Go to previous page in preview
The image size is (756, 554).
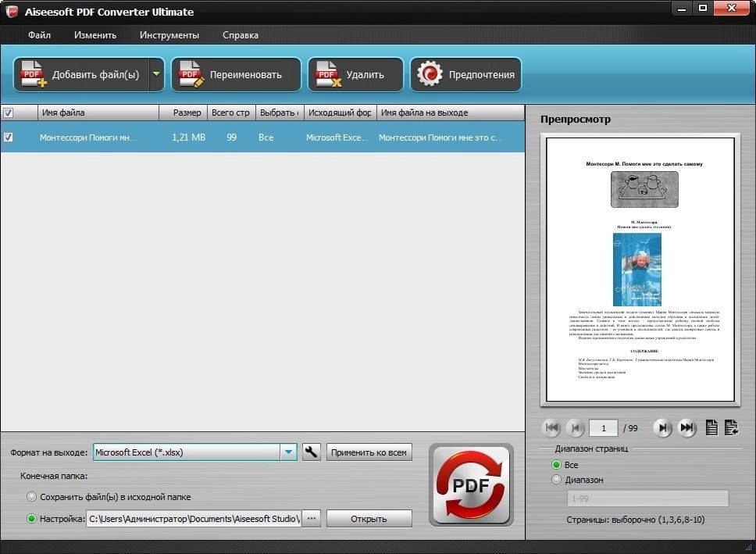click(x=575, y=427)
